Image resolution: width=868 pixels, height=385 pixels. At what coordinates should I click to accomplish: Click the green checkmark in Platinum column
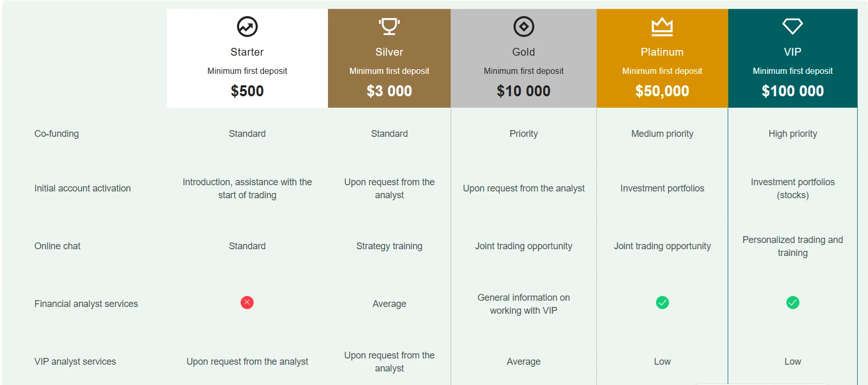(x=662, y=303)
